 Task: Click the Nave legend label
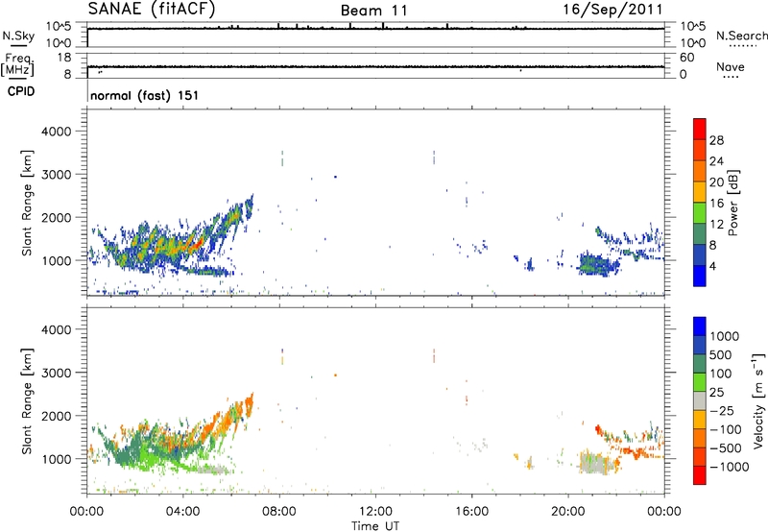(x=730, y=66)
